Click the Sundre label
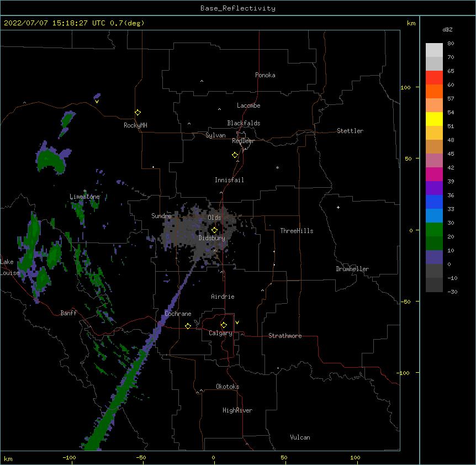Screen dimensions: 476x465 tap(161, 216)
